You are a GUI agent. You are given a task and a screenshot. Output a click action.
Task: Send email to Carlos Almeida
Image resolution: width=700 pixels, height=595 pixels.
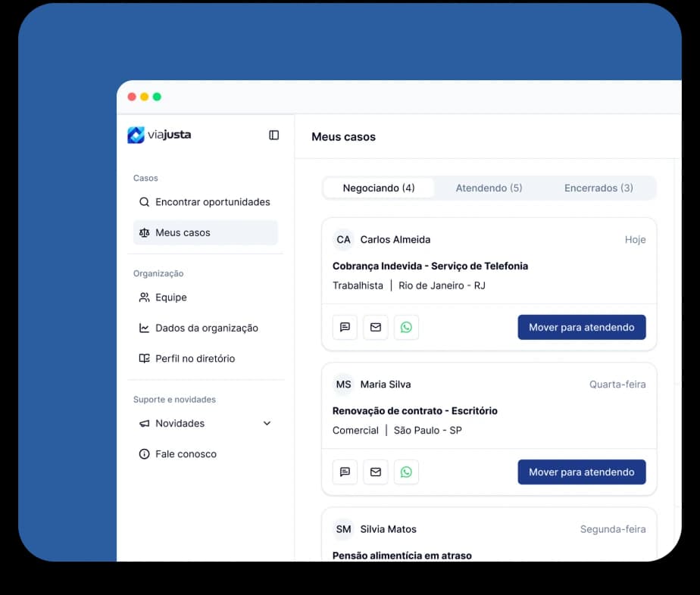376,327
